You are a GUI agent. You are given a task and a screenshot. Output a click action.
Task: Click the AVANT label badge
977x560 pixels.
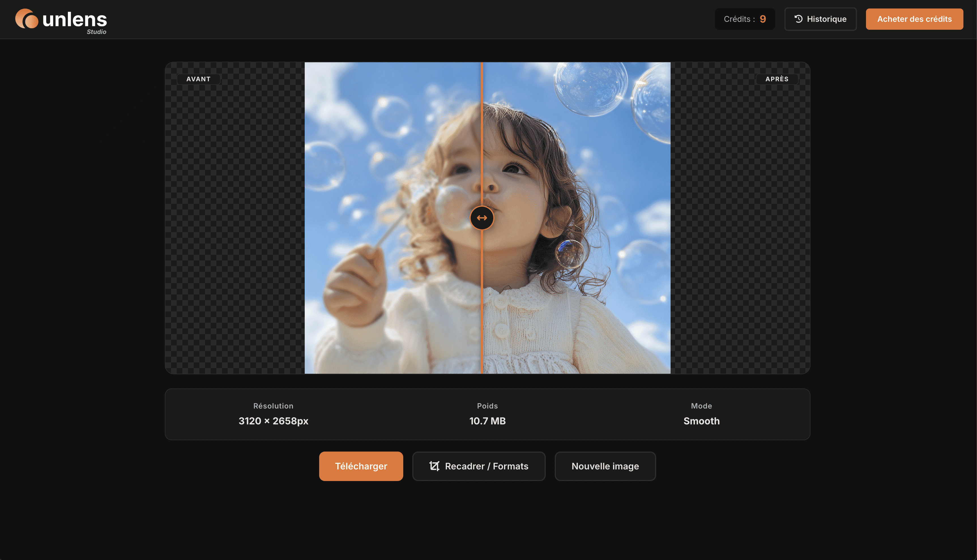[x=198, y=79]
